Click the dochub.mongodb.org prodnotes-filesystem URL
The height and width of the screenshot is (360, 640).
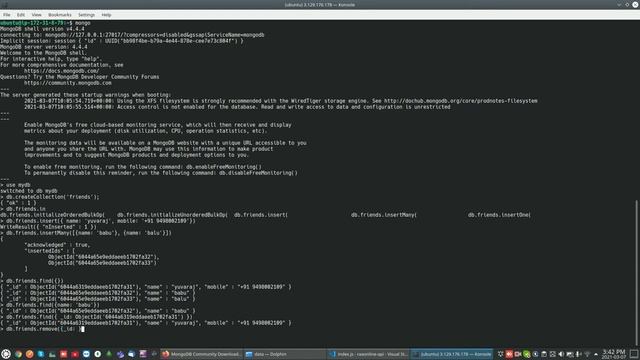[460, 100]
